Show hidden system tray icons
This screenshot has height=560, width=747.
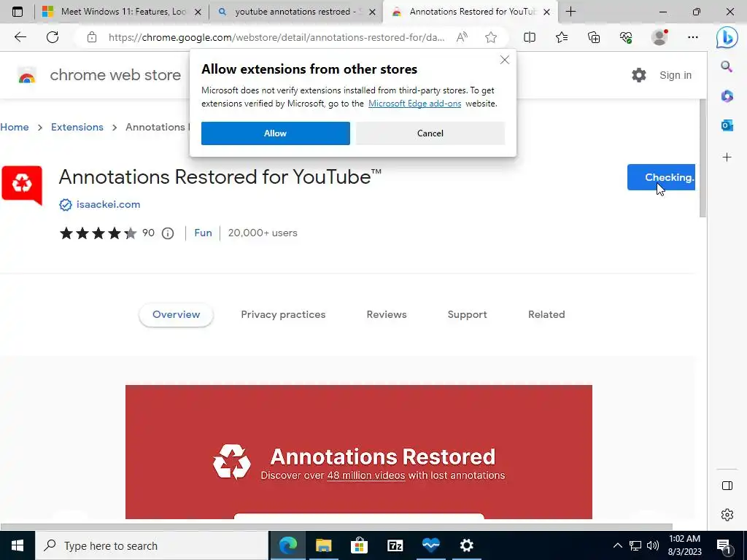[x=617, y=545]
